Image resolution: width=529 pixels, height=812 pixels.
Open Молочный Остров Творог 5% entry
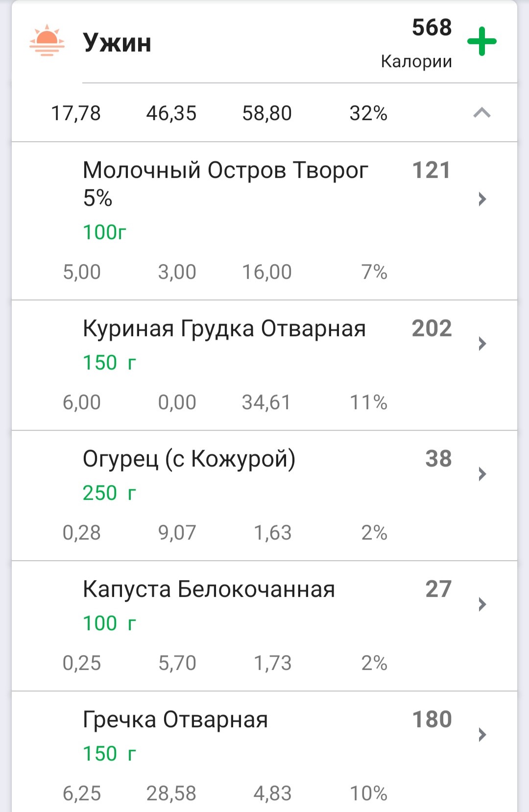tap(225, 184)
